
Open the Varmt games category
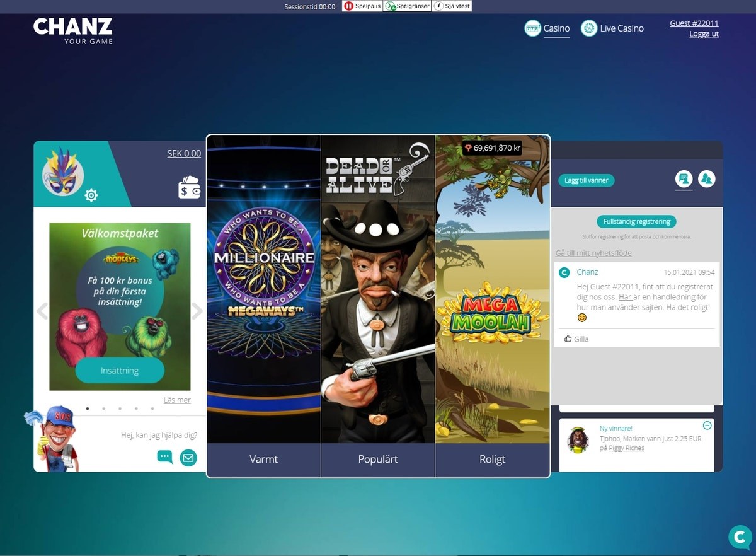click(263, 460)
